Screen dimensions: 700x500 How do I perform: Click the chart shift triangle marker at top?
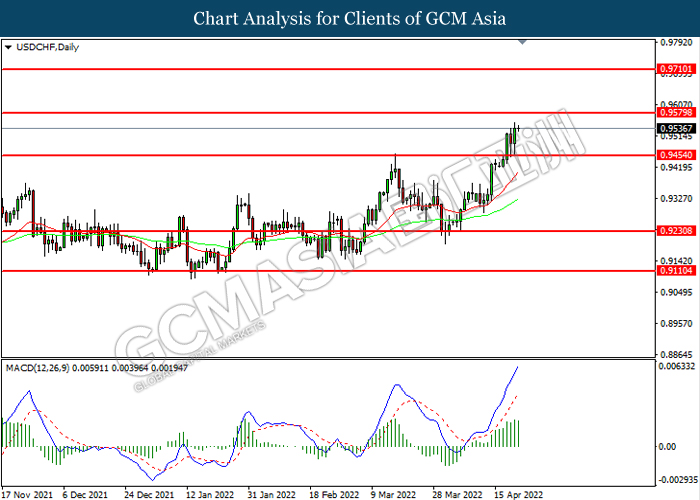click(522, 42)
